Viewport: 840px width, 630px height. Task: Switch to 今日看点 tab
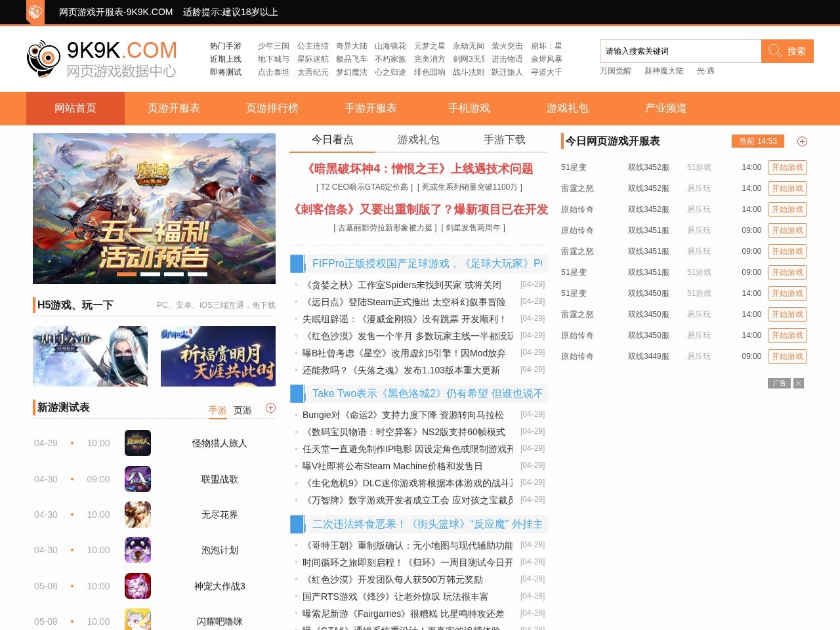(x=332, y=140)
